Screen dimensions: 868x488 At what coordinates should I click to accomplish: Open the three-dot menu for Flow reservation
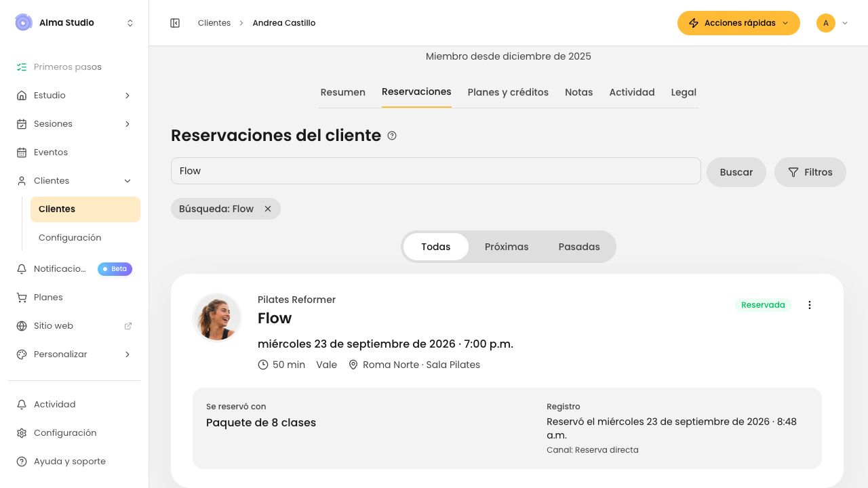[x=809, y=305]
